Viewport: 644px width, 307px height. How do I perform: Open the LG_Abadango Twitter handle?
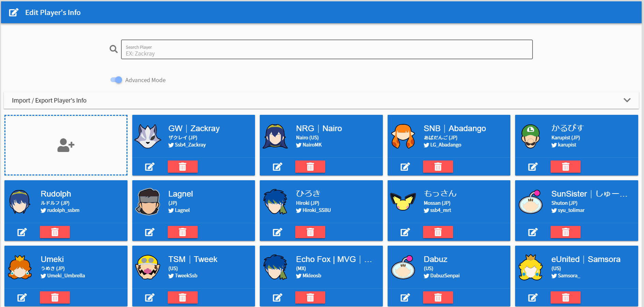click(x=443, y=145)
